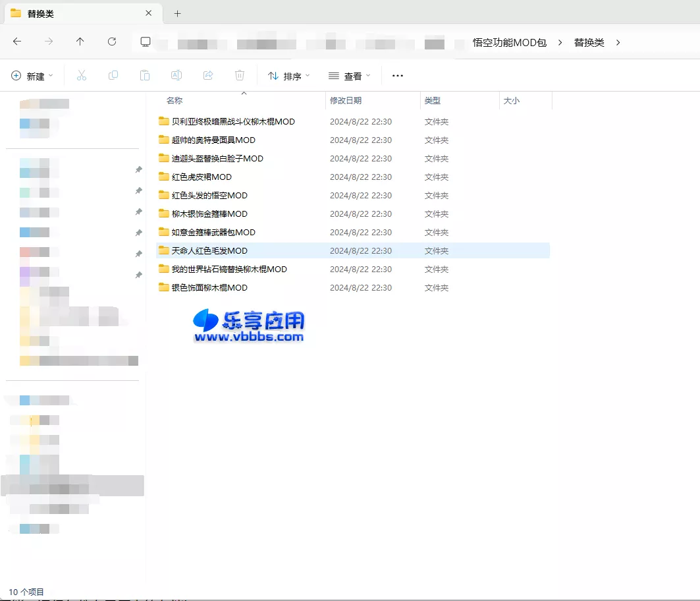
Task: Go back with the left arrow
Action: point(17,42)
